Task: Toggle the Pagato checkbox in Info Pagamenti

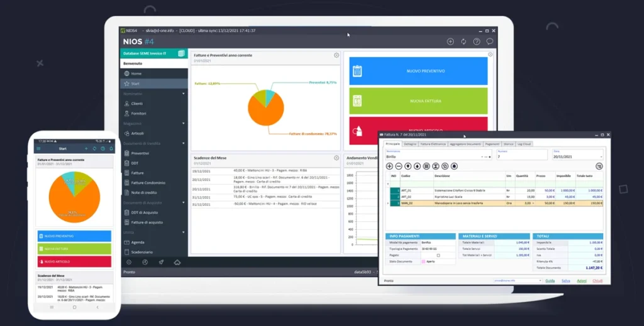Action: pos(438,255)
